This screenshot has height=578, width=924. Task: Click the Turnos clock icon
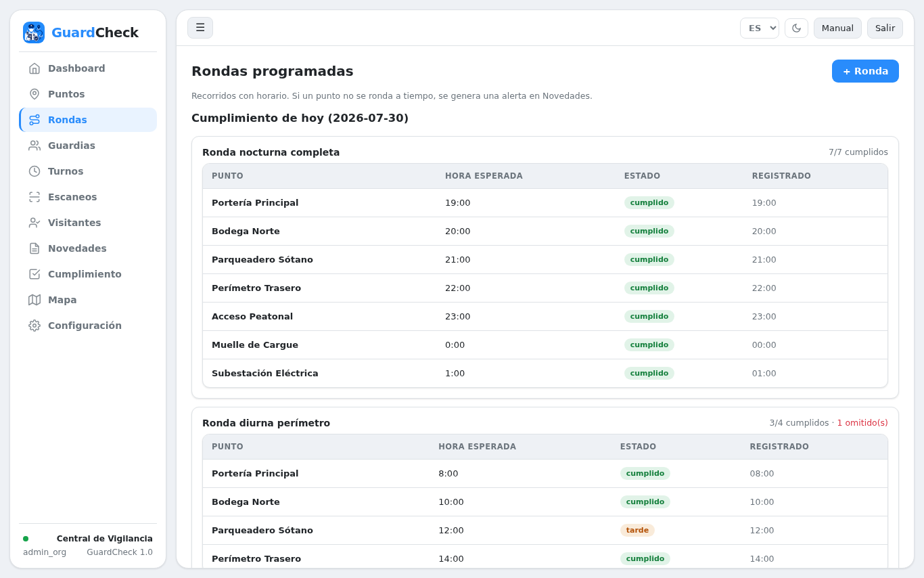tap(34, 171)
